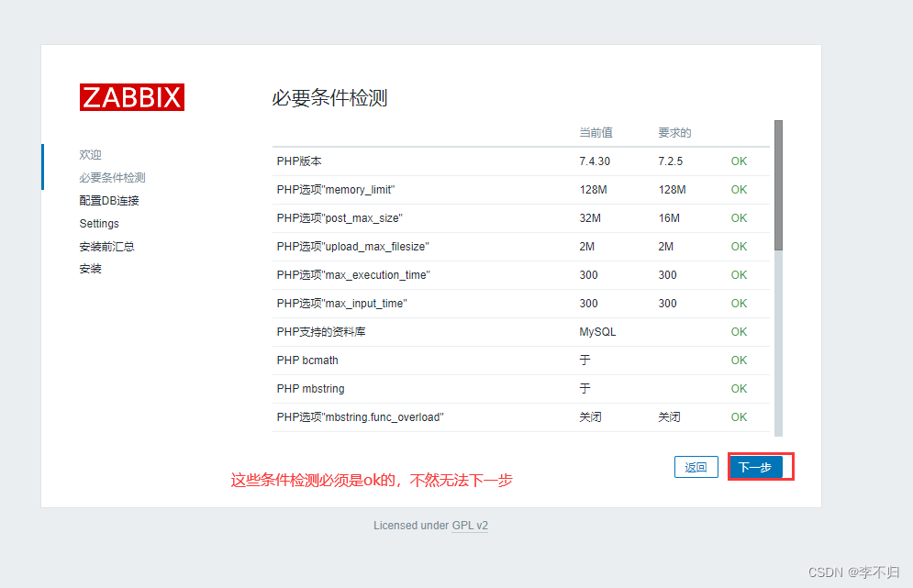
Task: Select the PHP选项"mbstring.func_overload" row label
Action: [x=361, y=417]
